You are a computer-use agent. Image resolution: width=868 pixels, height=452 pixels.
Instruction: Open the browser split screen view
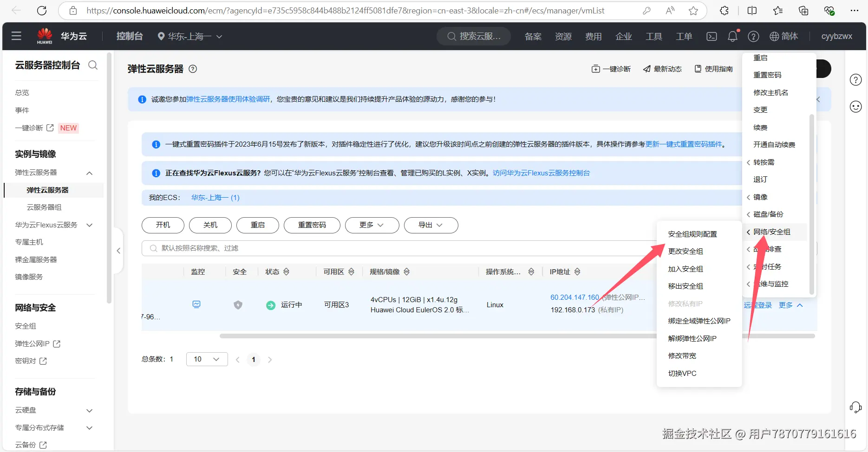(752, 11)
